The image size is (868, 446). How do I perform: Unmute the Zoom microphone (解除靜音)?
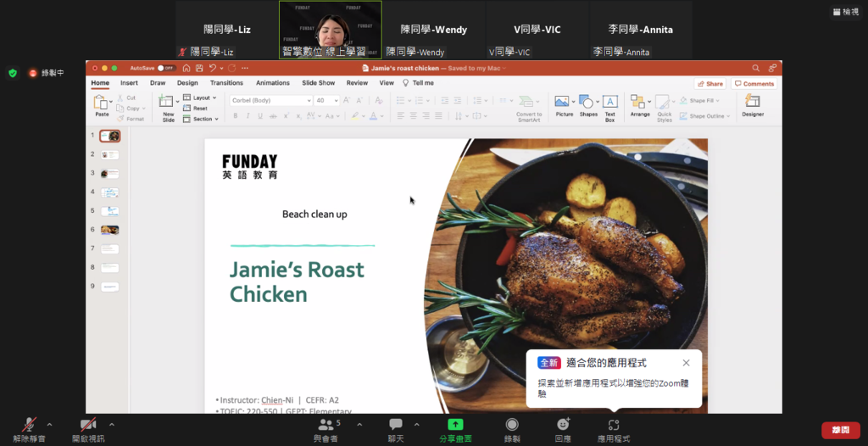[x=30, y=430]
